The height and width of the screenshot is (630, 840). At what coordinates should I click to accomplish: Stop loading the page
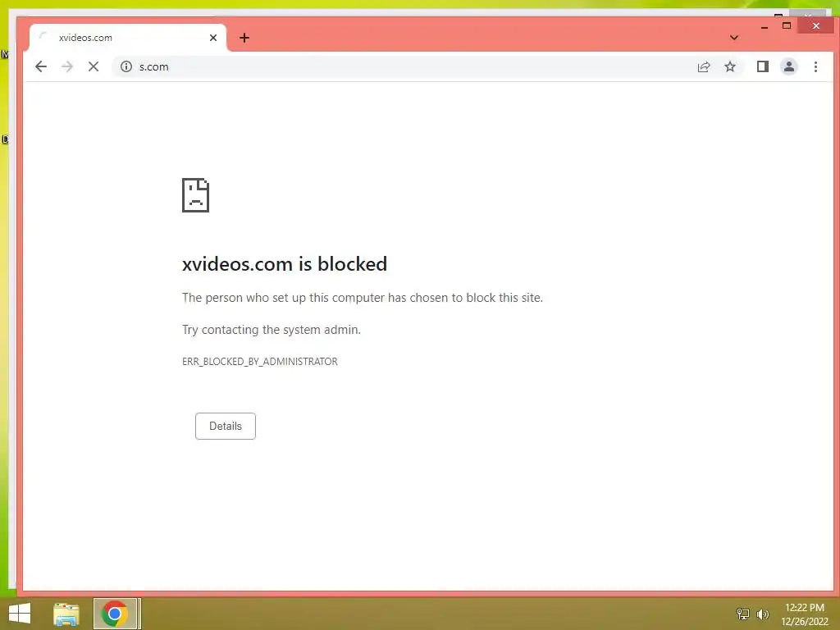point(94,66)
